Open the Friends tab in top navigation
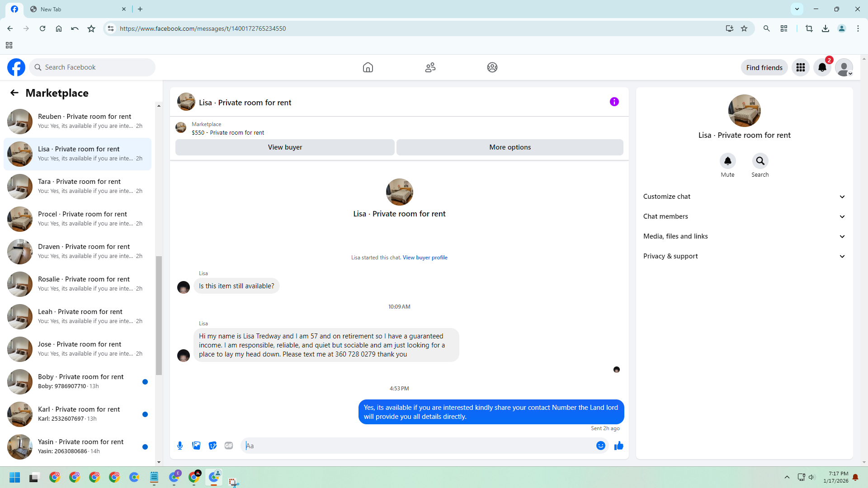The height and width of the screenshot is (488, 868). [430, 67]
